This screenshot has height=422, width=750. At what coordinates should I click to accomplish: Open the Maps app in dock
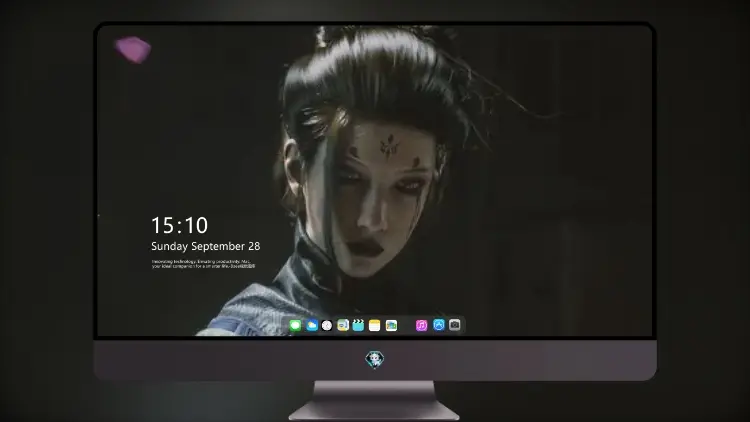(x=342, y=325)
